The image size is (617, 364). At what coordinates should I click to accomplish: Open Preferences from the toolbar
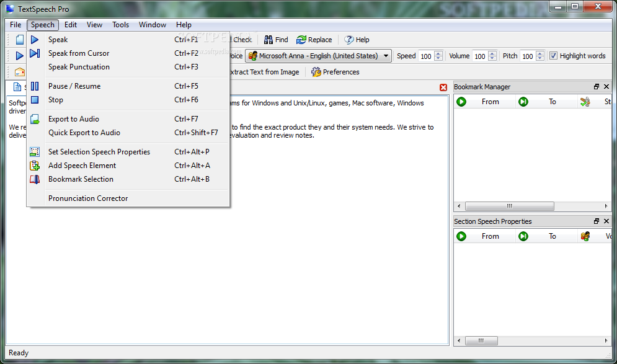(x=335, y=72)
